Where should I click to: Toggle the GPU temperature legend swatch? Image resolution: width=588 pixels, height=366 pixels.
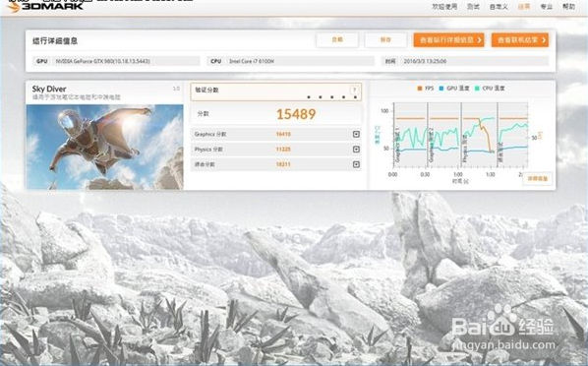(x=441, y=89)
